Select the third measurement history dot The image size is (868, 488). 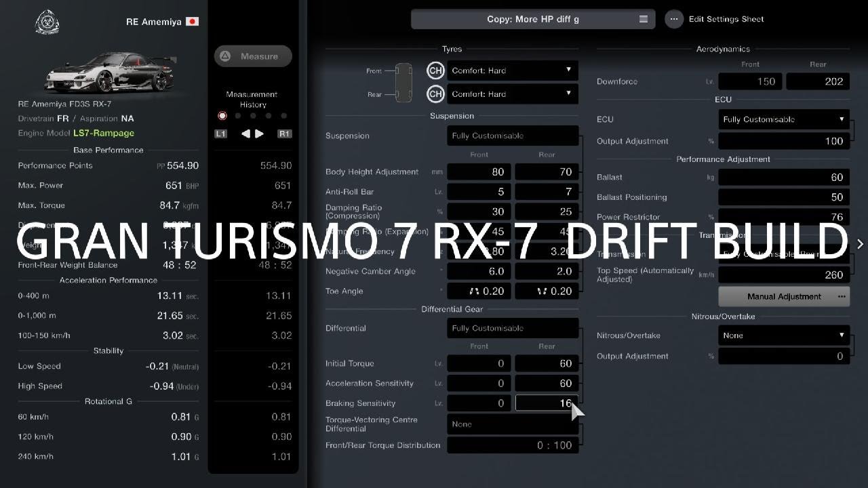tap(253, 116)
